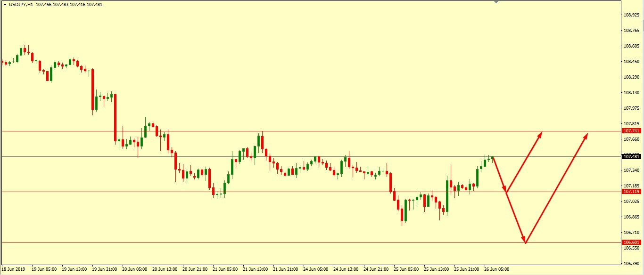This screenshot has height=275, width=644.
Task: Click the 108.925 value on price scale
Action: tap(631, 15)
